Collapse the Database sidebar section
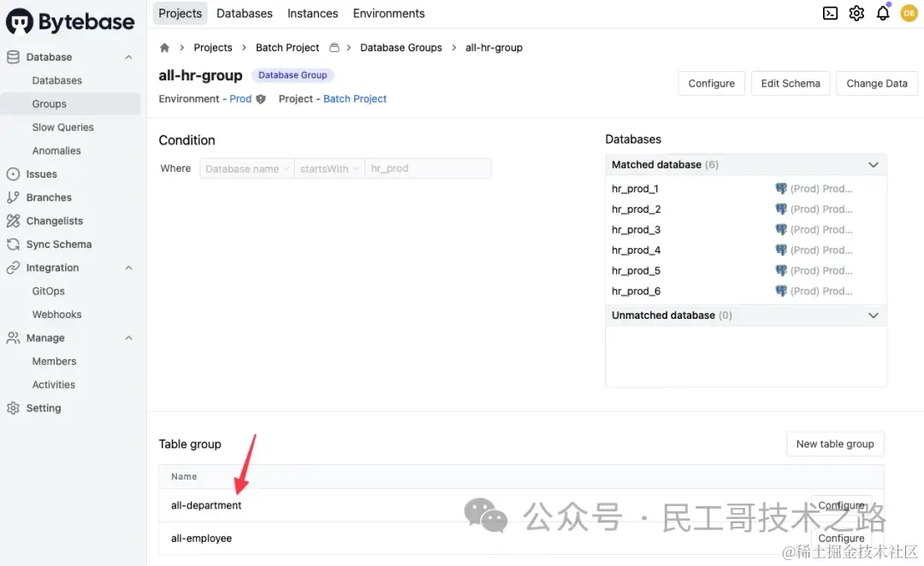This screenshot has width=924, height=566. 128,57
